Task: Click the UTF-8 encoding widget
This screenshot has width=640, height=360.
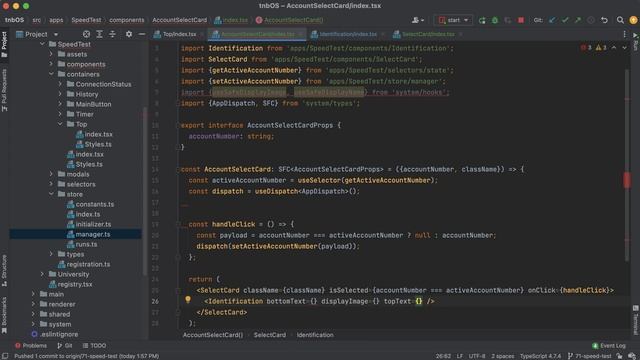Action: 477,356
